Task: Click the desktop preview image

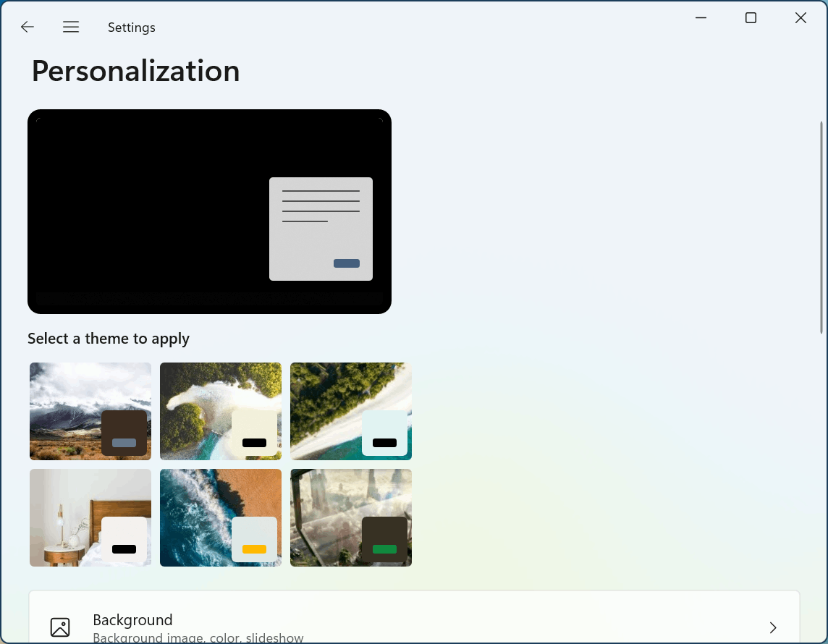Action: (x=210, y=212)
